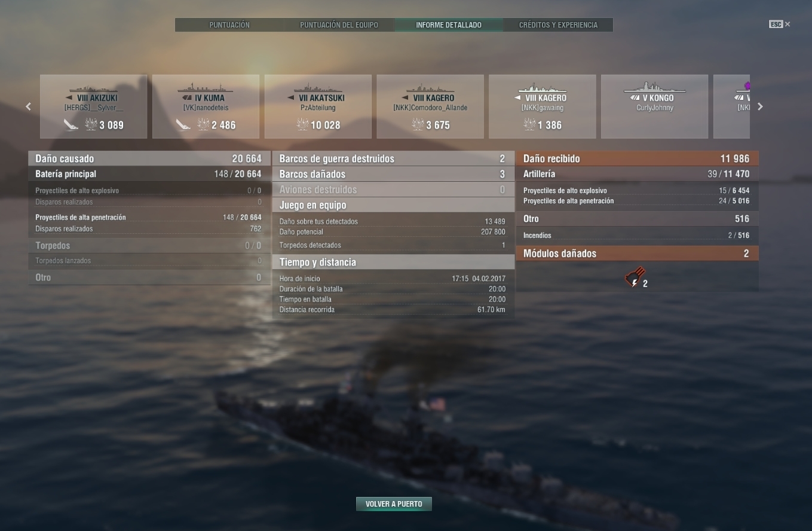Viewport: 812px width, 531px height.
Task: Select PzAbteilung's Akatsuki card
Action: pos(318,106)
